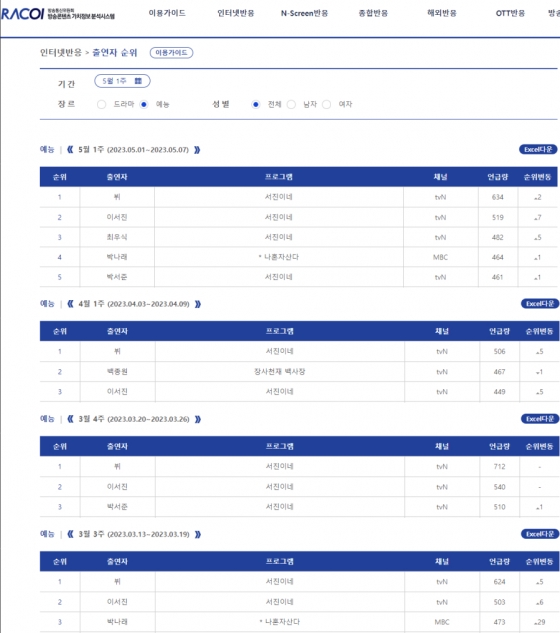Screen dimensions: 560x633
Task: Download Excel for the 3월 4주 table
Action: (x=540, y=419)
